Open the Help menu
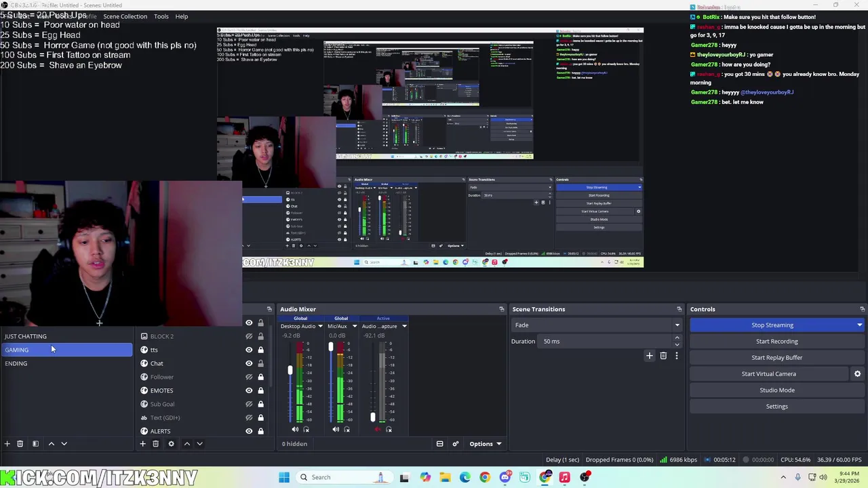868x488 pixels. point(182,16)
